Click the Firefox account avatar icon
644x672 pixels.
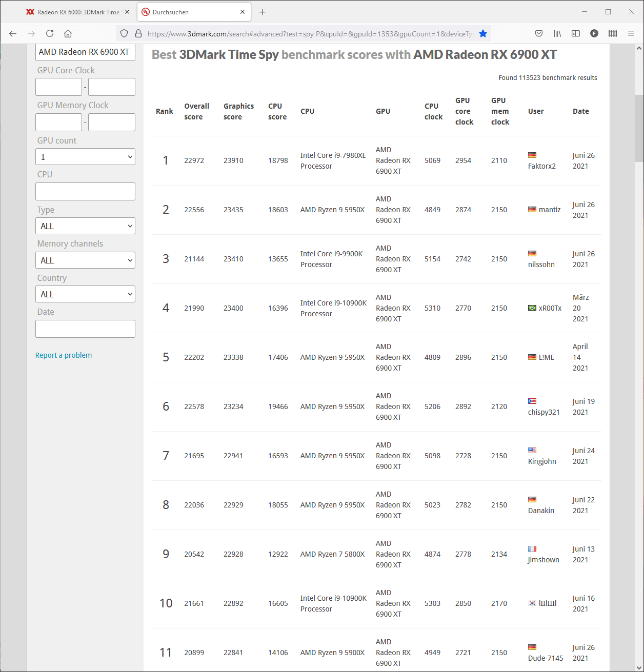[594, 33]
